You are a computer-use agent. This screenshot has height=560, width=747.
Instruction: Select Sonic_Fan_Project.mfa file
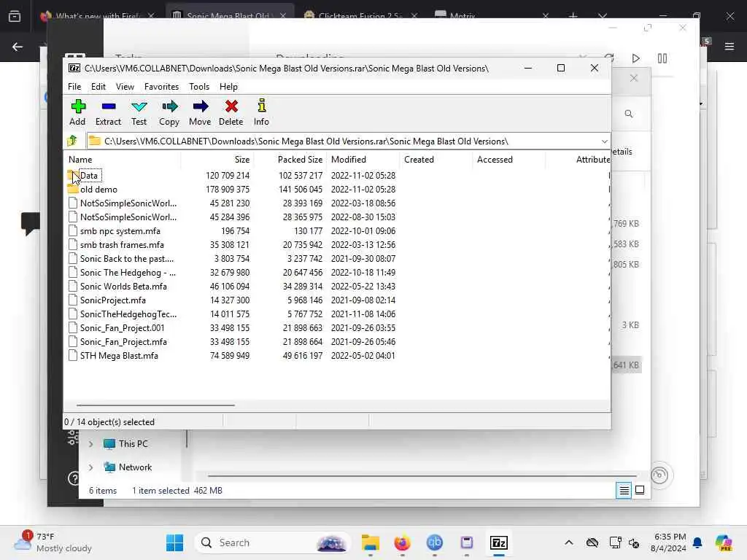(x=123, y=341)
